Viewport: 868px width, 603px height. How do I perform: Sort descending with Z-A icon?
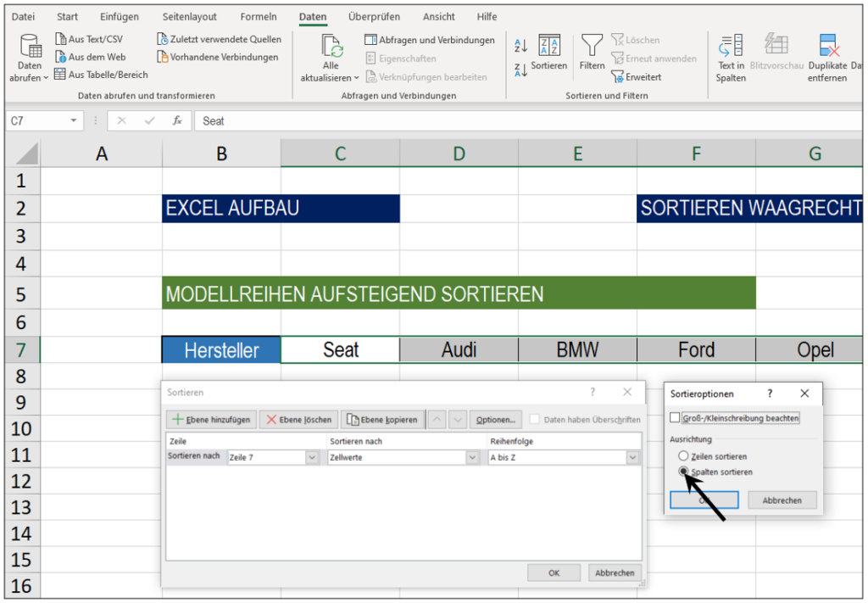pyautogui.click(x=520, y=70)
